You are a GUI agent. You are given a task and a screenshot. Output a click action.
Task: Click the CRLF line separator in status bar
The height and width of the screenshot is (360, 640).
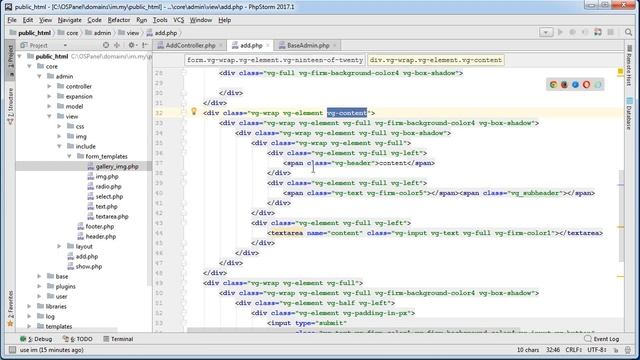(x=573, y=350)
